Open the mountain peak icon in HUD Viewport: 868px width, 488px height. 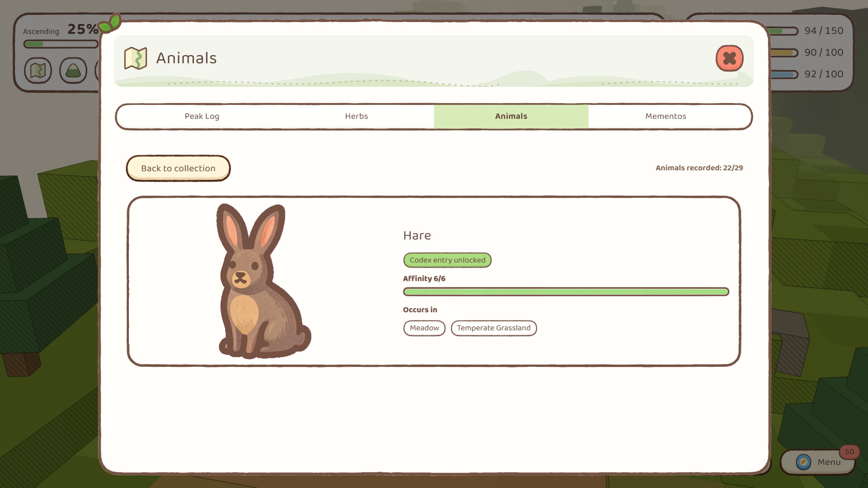coord(73,70)
